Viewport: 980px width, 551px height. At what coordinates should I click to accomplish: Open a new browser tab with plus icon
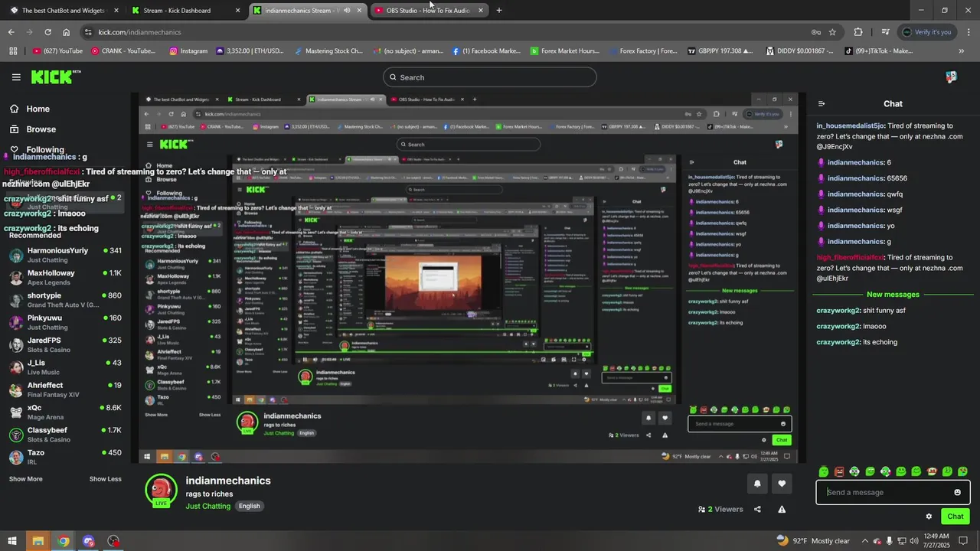point(499,11)
